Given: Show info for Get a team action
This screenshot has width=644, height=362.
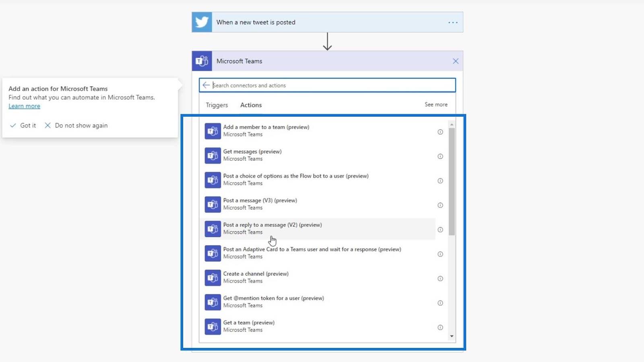Looking at the screenshot, I should [x=440, y=327].
